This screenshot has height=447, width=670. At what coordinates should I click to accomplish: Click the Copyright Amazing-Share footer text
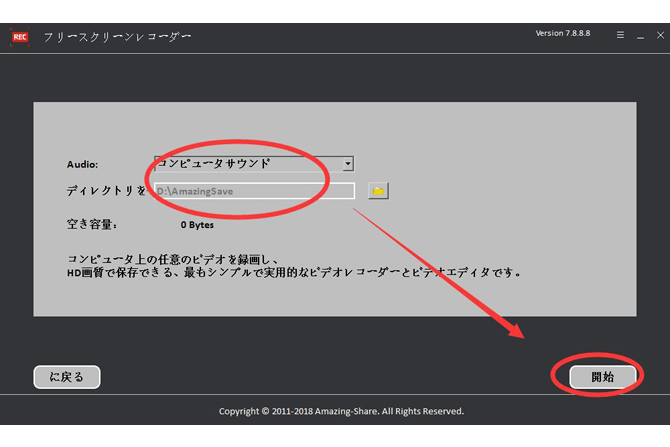(341, 411)
